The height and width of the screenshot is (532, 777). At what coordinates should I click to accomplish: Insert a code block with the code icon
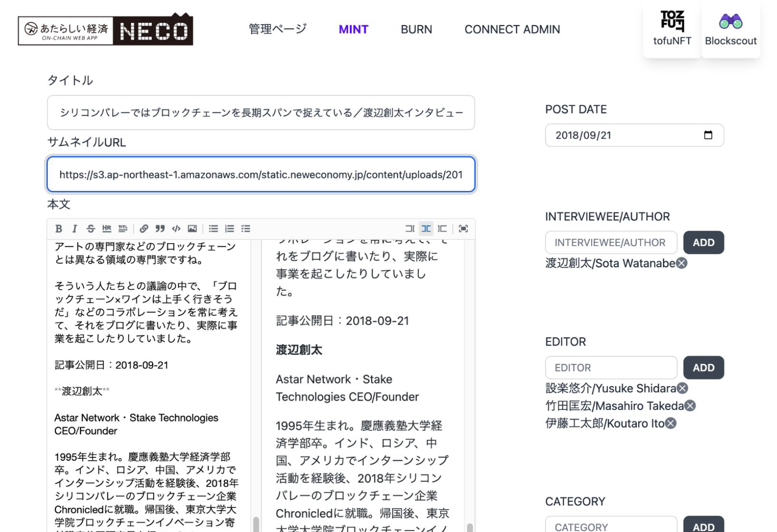click(177, 228)
